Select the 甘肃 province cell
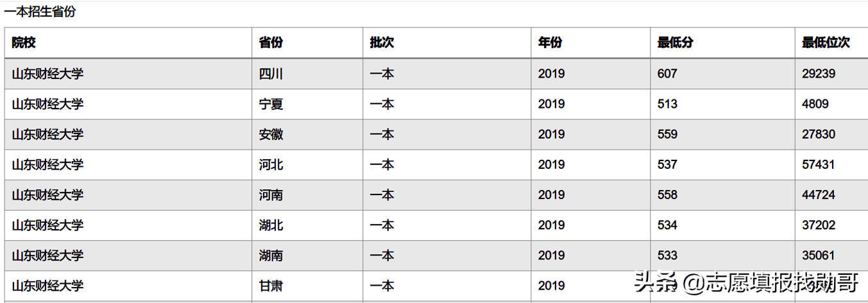868x303 pixels. pos(271,286)
